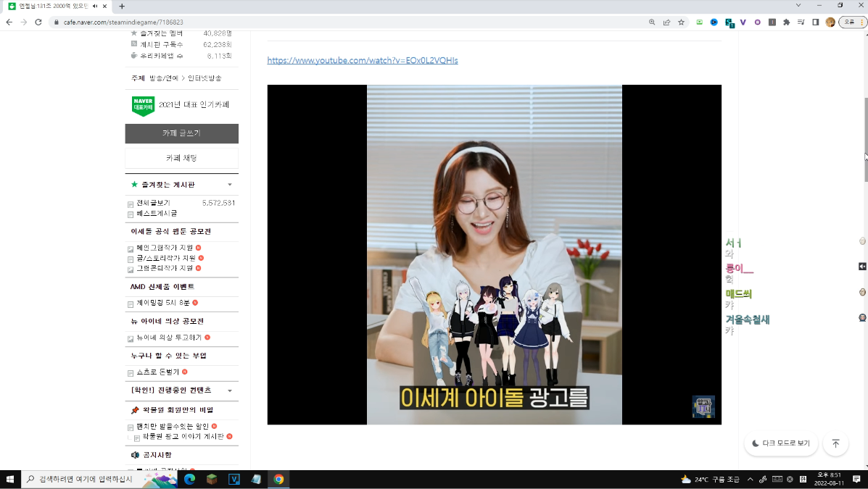Open Microsoft Edge from the taskbar
This screenshot has height=489, width=868.
point(189,479)
